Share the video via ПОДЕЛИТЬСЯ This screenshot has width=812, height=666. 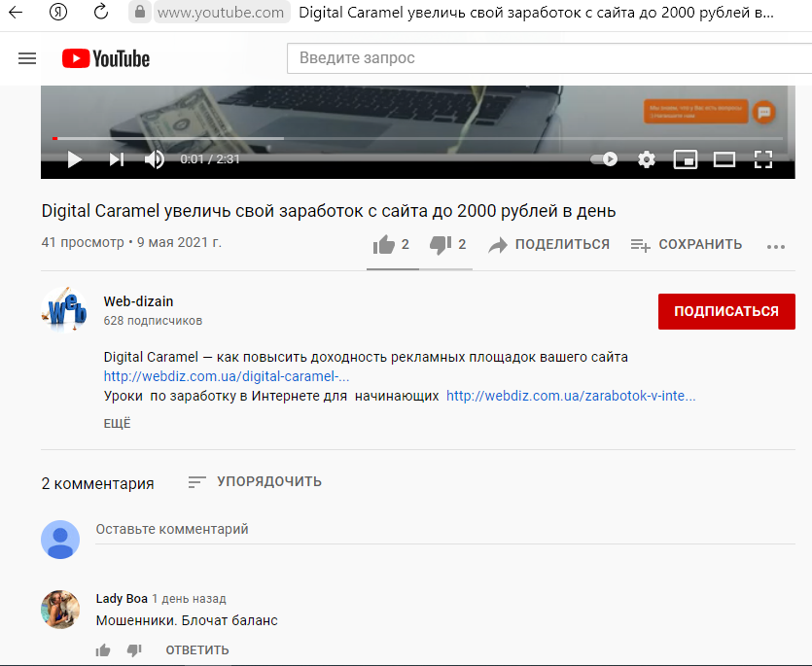click(548, 244)
